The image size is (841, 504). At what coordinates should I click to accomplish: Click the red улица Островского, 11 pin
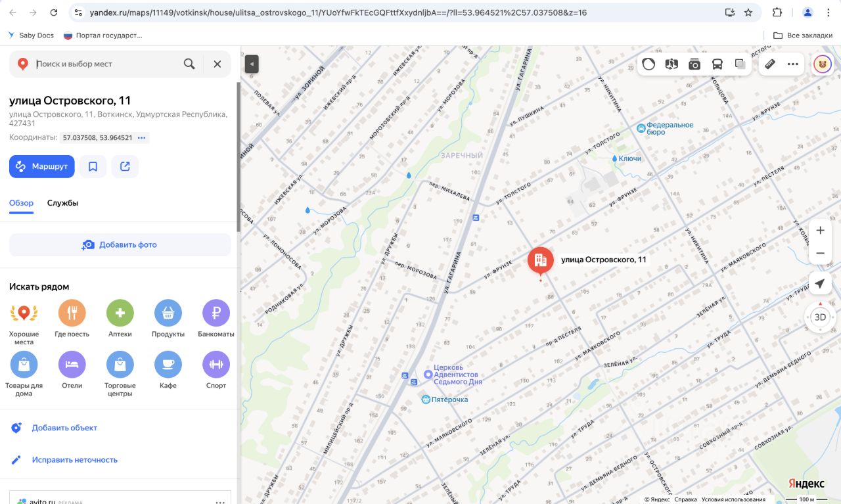tap(540, 261)
